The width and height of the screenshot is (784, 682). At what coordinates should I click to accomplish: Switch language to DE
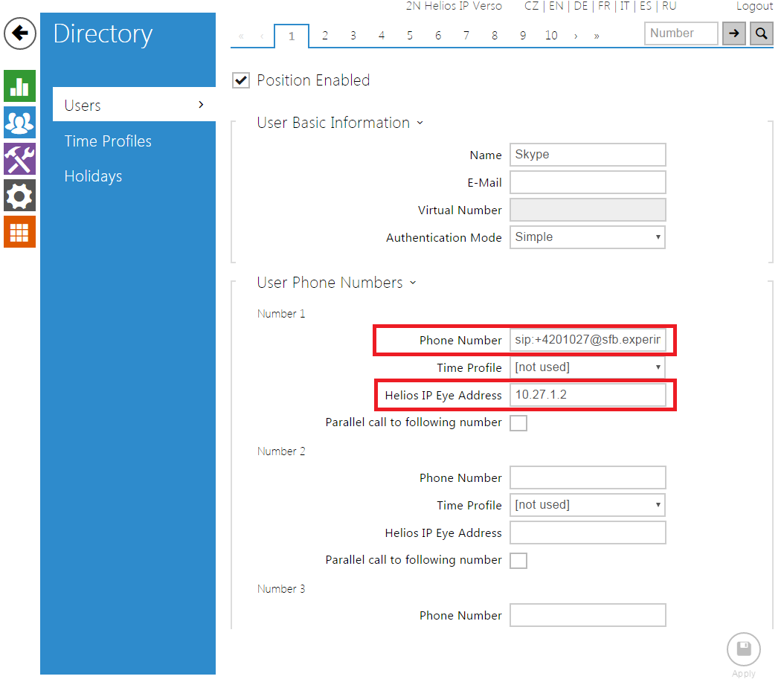(581, 6)
